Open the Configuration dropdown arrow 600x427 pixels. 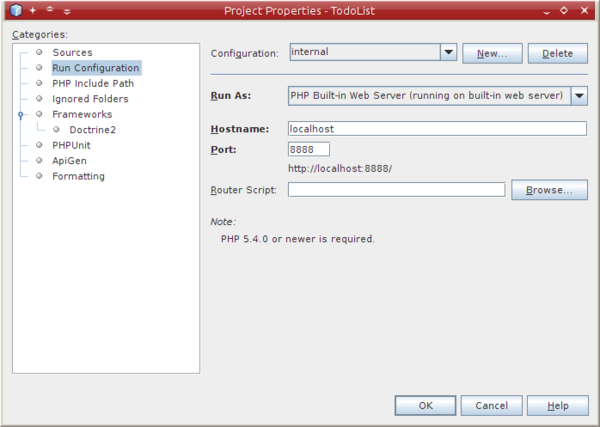pos(448,52)
